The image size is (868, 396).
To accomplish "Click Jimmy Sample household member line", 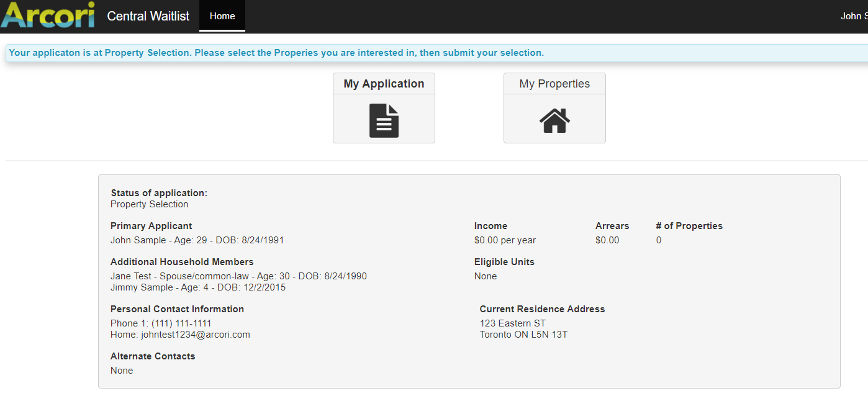I will tap(198, 287).
